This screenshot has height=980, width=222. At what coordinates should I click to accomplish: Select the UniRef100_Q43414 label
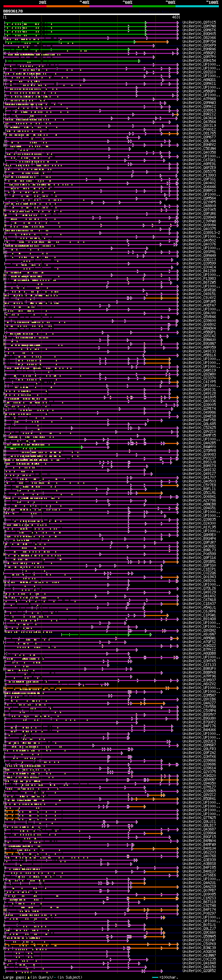pos(199,118)
